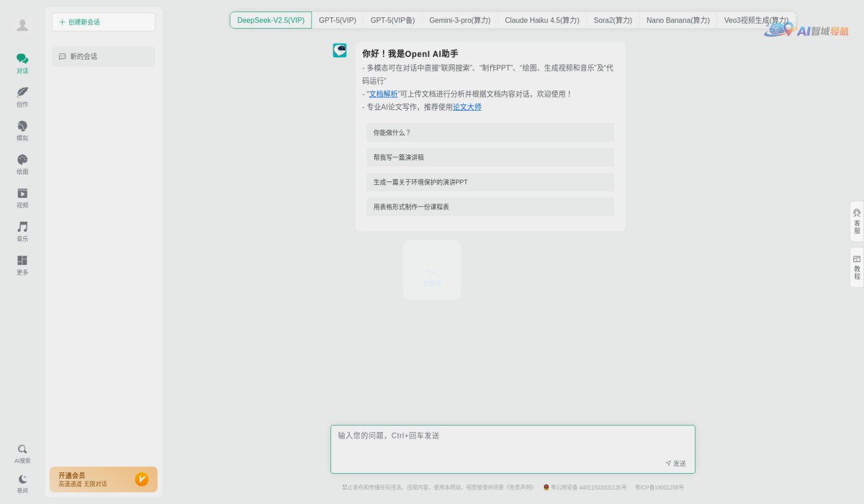Toggle 夜间 night mode
The height and width of the screenshot is (504, 864).
point(22,482)
